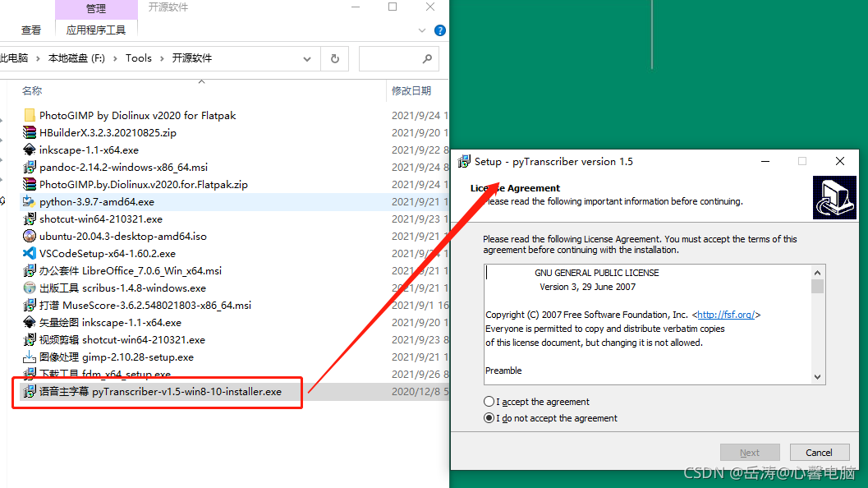Image resolution: width=868 pixels, height=488 pixels.
Task: Click license scrollbar up arrow
Action: (817, 272)
